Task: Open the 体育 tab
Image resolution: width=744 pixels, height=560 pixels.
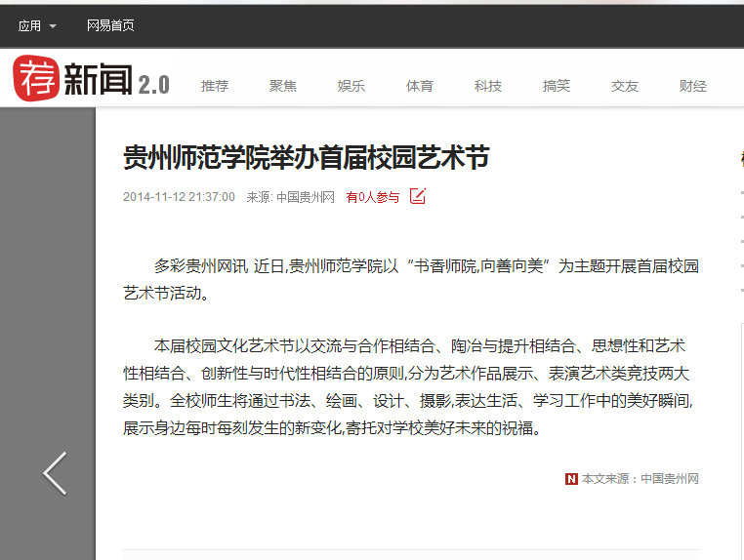Action: 420,86
